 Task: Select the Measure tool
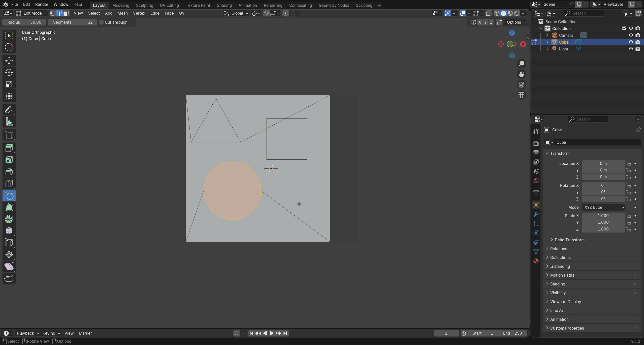coord(9,121)
